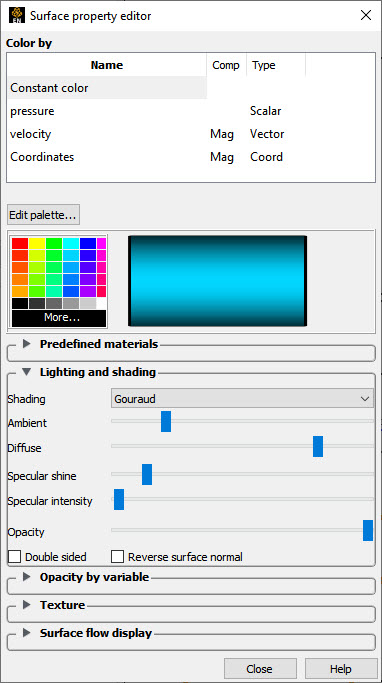Collapse the Lighting and shading section
Screen dimensions: 382x683
click(27, 372)
